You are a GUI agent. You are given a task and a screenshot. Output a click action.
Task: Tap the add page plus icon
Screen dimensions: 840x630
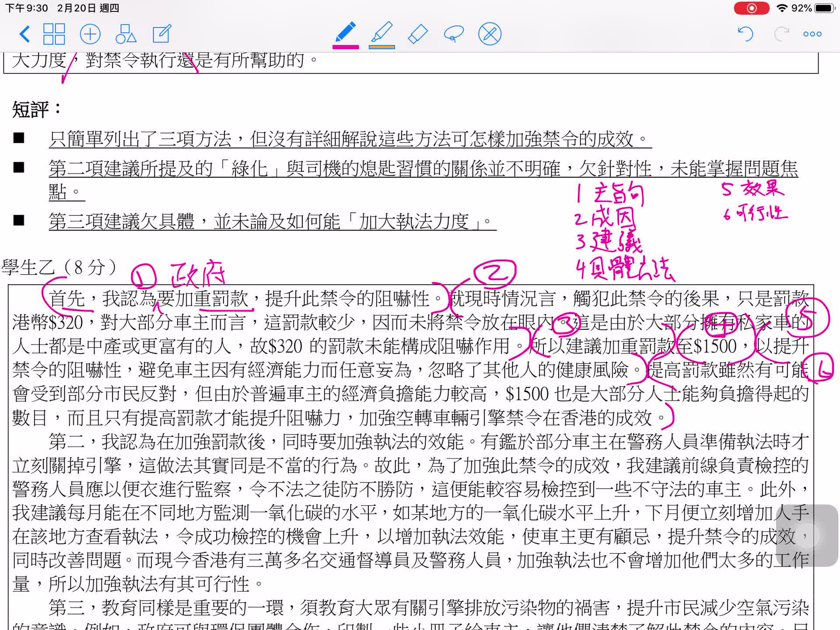coord(90,34)
